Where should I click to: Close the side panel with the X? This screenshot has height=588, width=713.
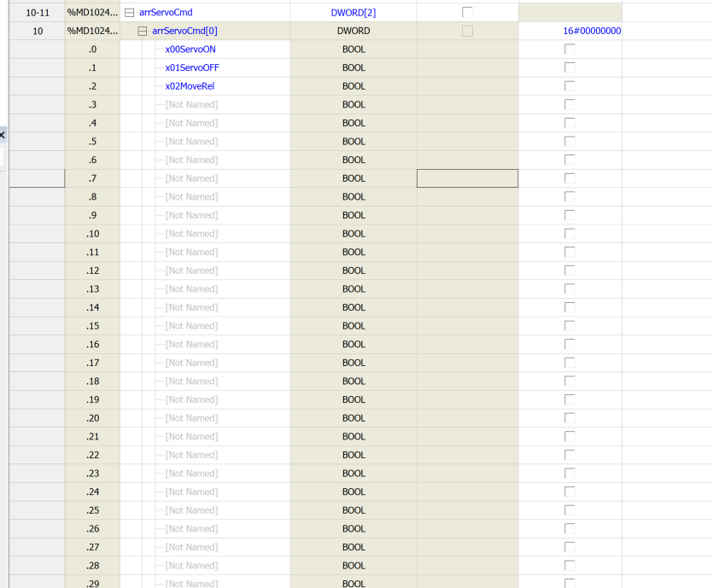tap(3, 135)
